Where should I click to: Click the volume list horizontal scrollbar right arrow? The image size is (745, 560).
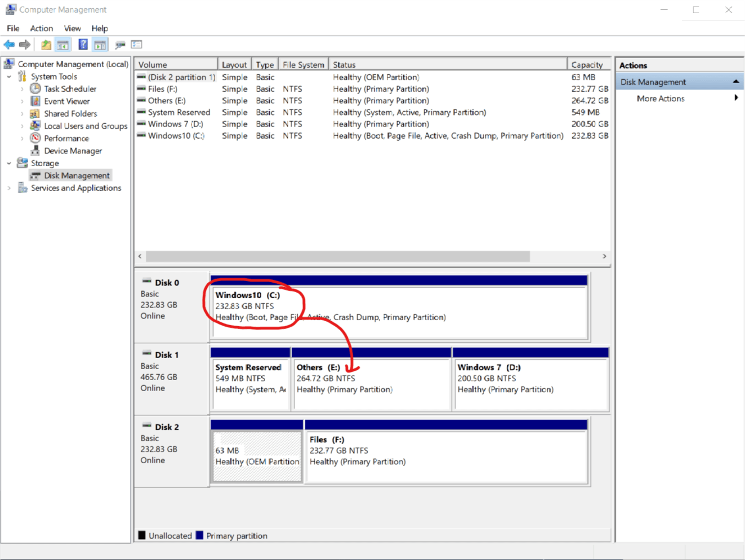click(x=604, y=256)
